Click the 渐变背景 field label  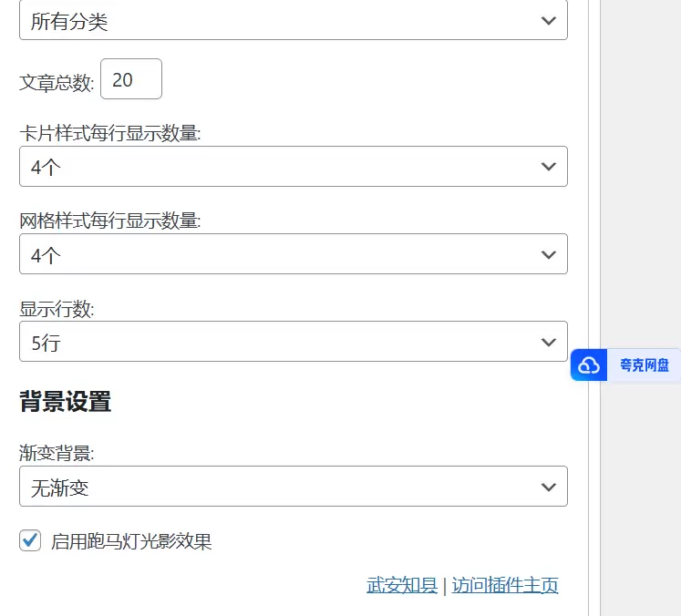(x=57, y=451)
